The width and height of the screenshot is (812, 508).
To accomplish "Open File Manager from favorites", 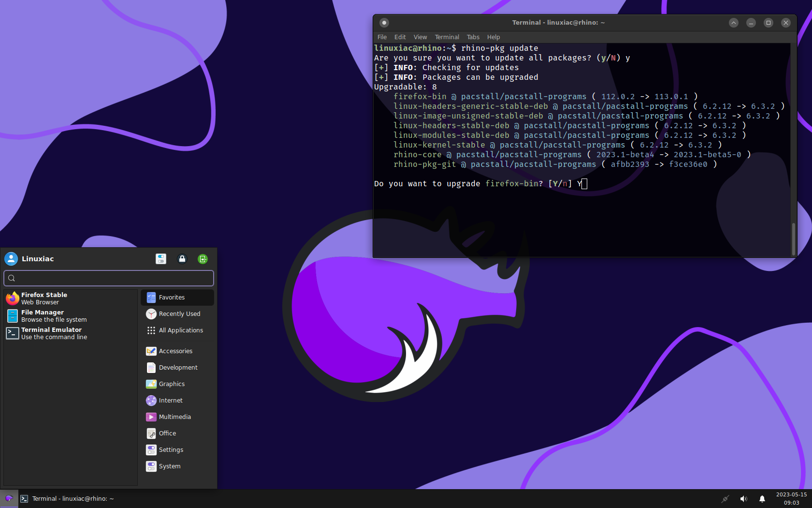I will (x=71, y=316).
